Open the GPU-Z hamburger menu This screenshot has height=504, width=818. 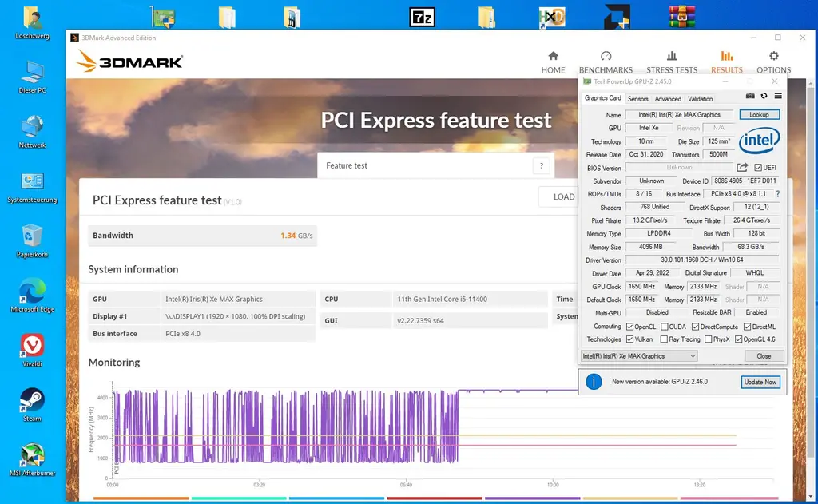pos(778,96)
